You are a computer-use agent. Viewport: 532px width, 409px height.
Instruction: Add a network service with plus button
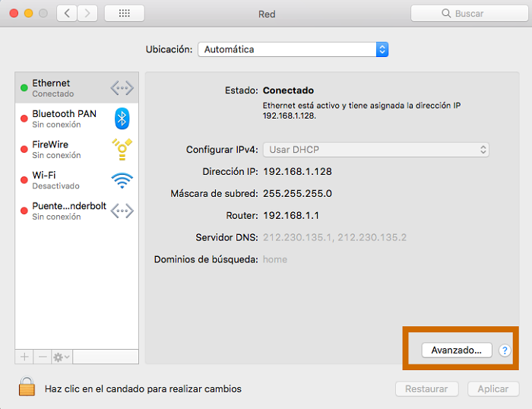point(24,357)
